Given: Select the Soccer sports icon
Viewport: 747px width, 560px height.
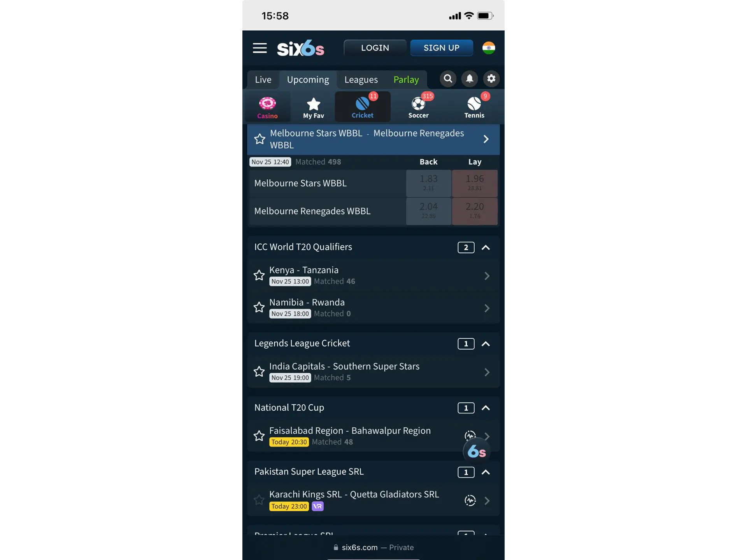Looking at the screenshot, I should [418, 107].
